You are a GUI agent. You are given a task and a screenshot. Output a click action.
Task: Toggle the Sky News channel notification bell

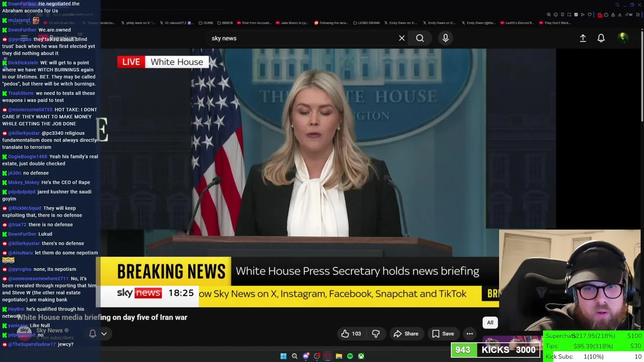point(93,334)
